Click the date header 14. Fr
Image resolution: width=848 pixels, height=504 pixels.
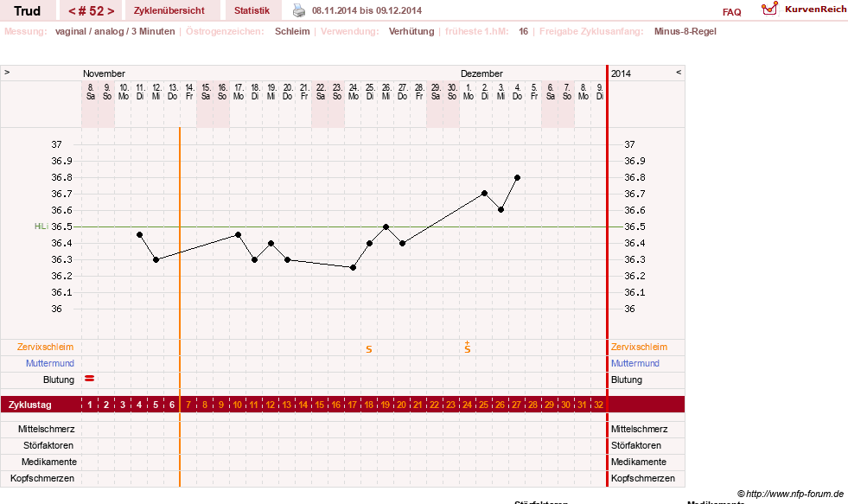coord(189,92)
